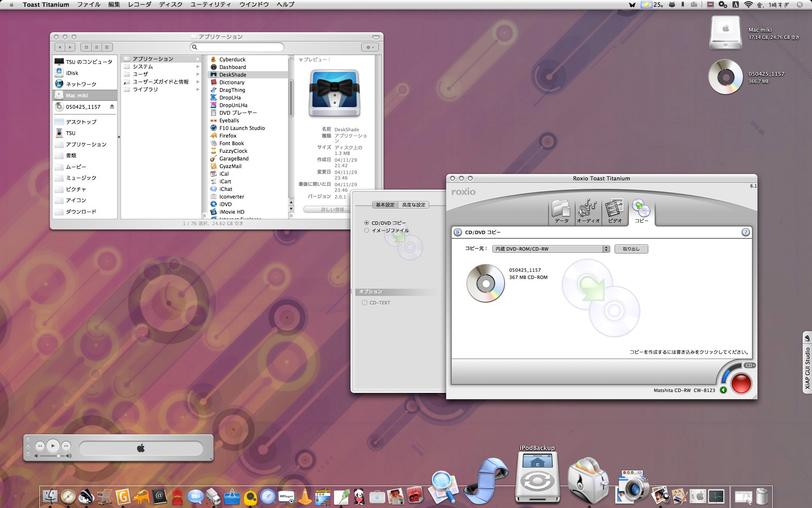
Task: Click the VLC cone icon in the Dock
Action: [x=305, y=496]
